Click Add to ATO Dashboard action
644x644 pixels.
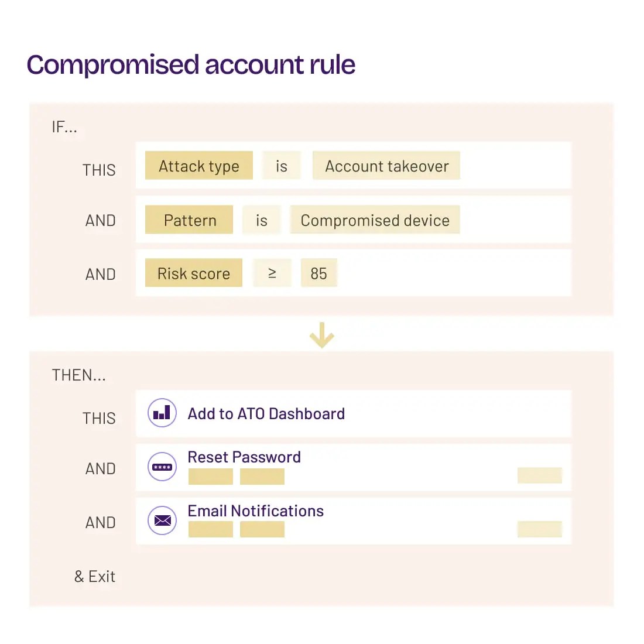[x=266, y=413]
